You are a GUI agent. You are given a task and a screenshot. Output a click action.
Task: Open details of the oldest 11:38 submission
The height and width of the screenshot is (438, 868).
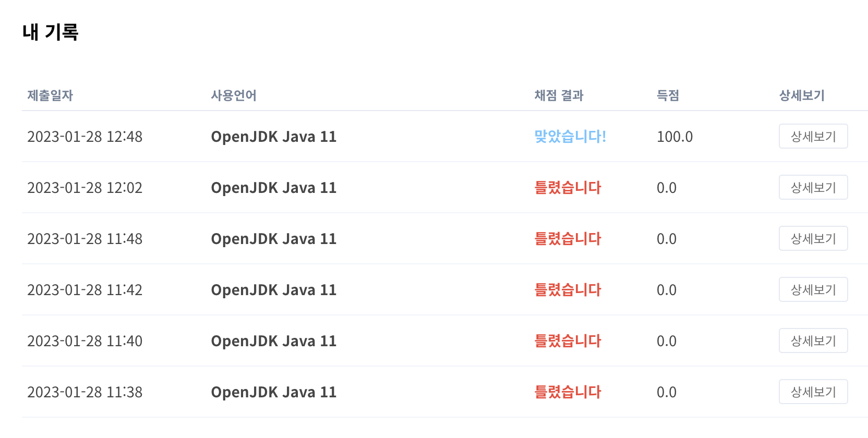[813, 392]
